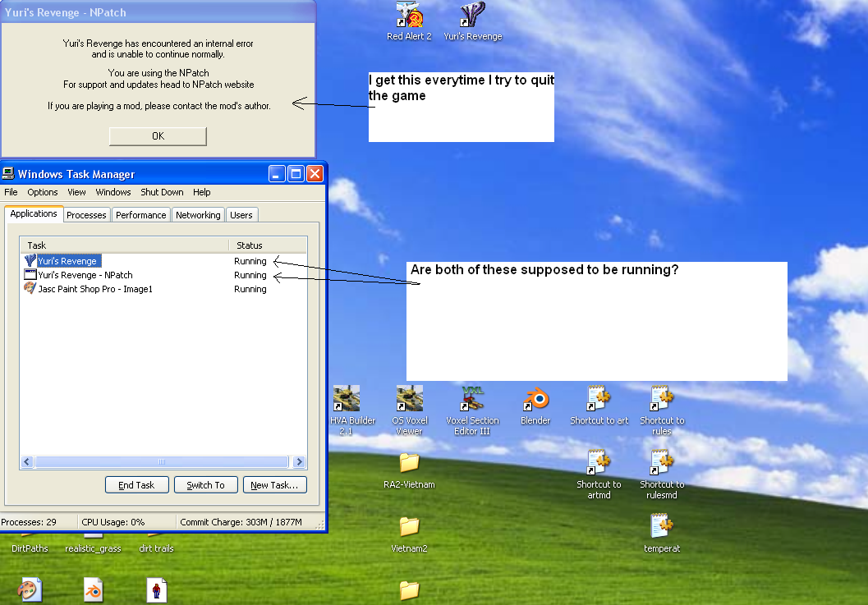Open the File menu in Task Manager

pos(11,192)
